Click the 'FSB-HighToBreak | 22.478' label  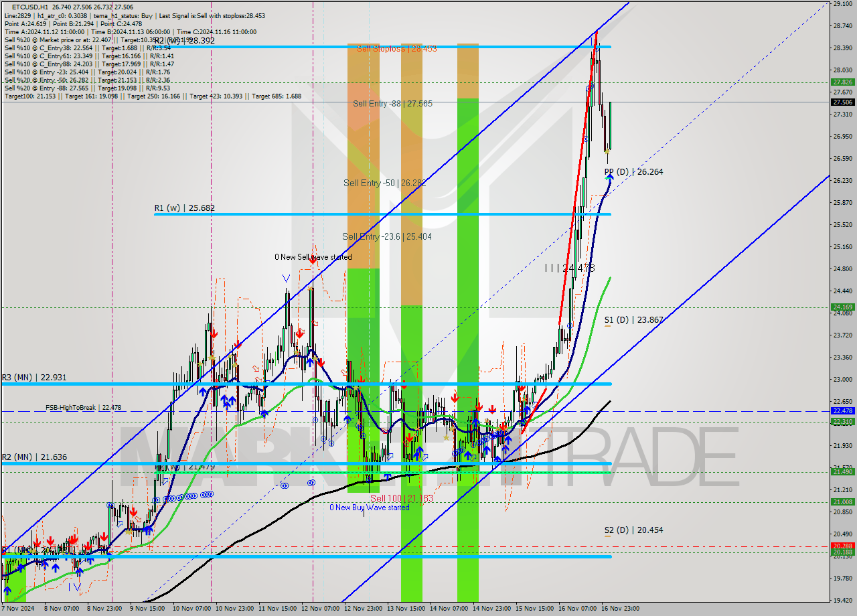83,407
